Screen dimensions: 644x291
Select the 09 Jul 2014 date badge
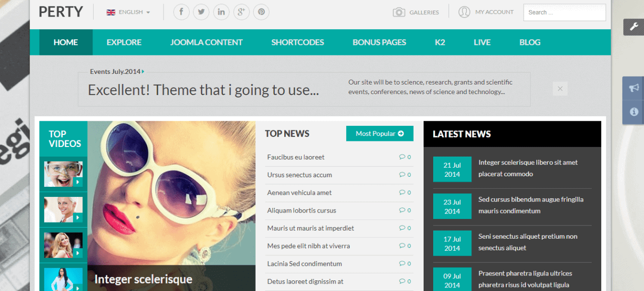[x=452, y=279]
